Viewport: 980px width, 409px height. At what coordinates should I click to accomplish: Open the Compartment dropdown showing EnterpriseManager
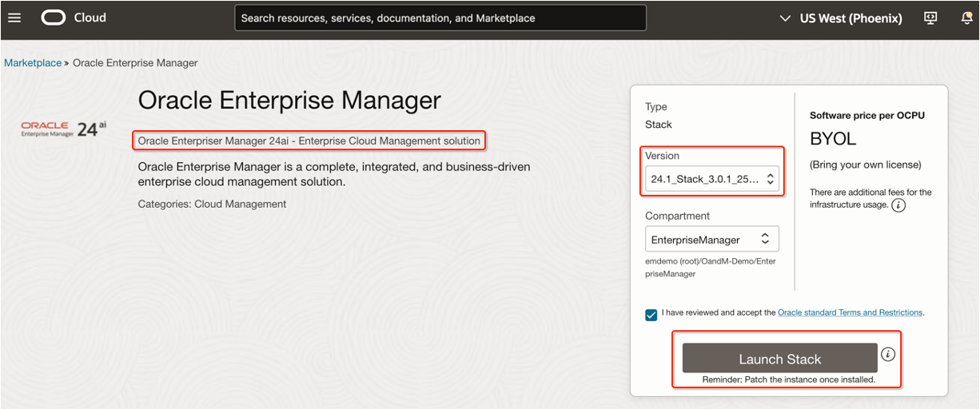tap(712, 239)
